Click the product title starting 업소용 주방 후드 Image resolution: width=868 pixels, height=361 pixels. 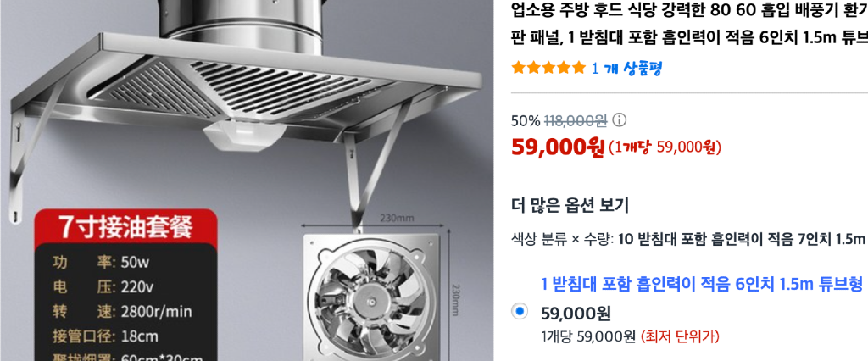pyautogui.click(x=690, y=23)
